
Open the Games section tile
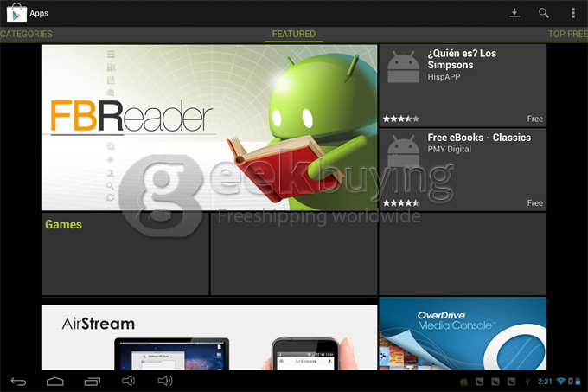point(125,254)
